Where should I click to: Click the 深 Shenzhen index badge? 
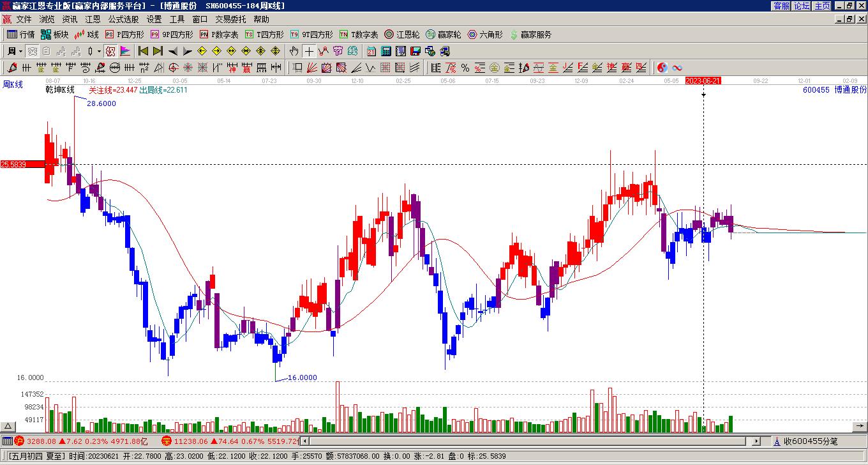point(167,441)
